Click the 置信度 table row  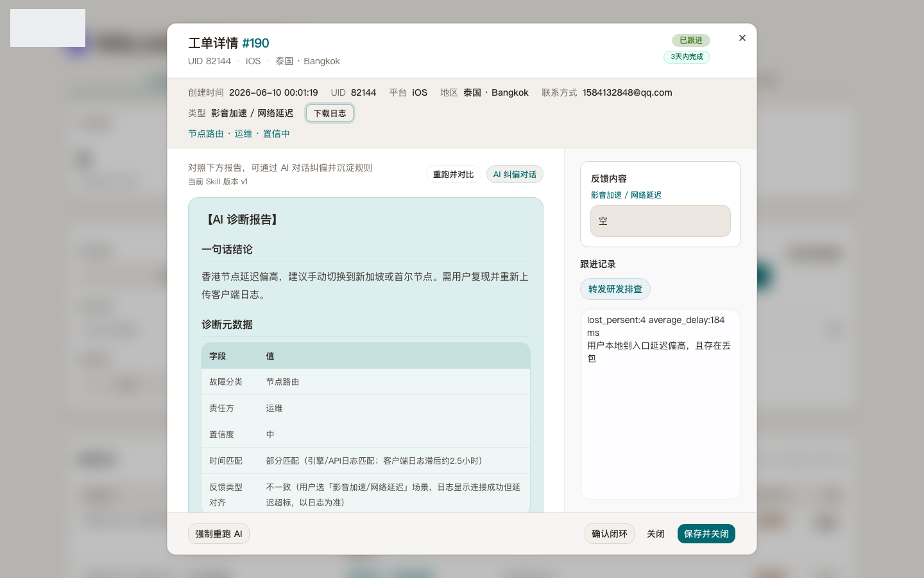[x=366, y=434]
